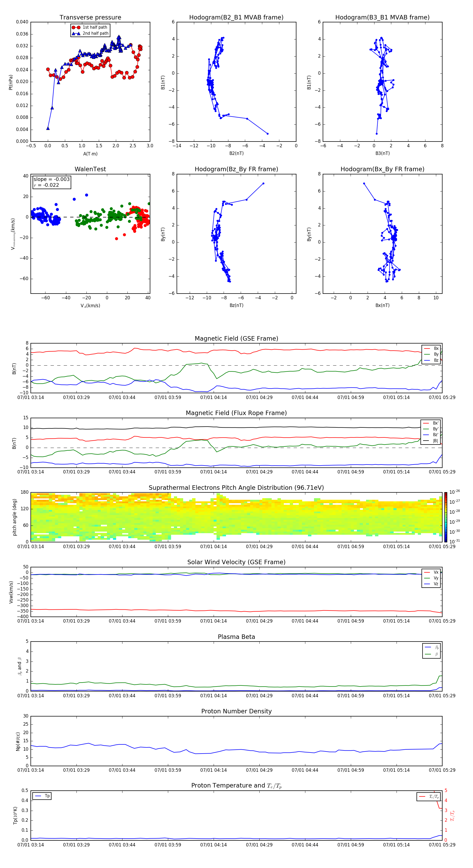Click the 'Vz' legend entry
The height and width of the screenshot is (868, 473).
tap(431, 584)
